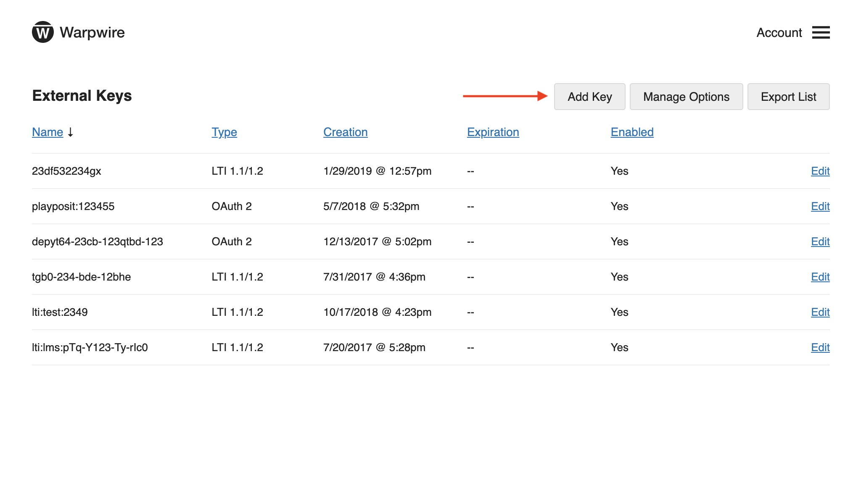Select Name column header link

click(48, 131)
